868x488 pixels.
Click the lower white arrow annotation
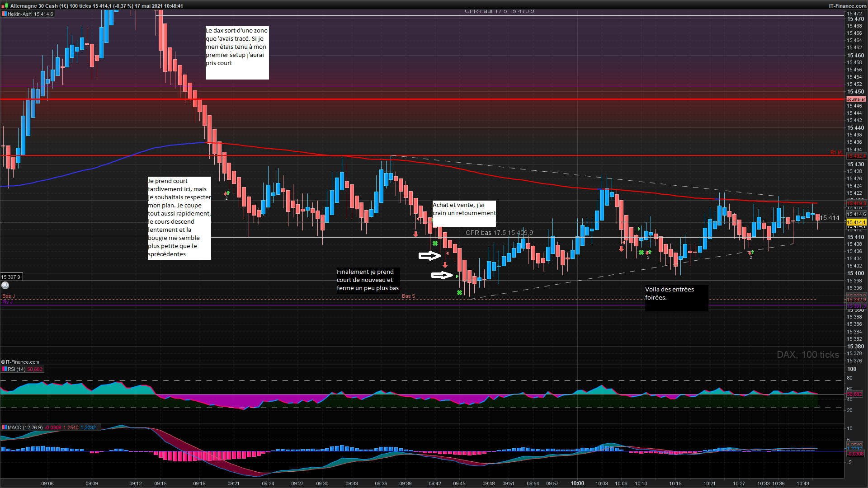[x=442, y=275]
